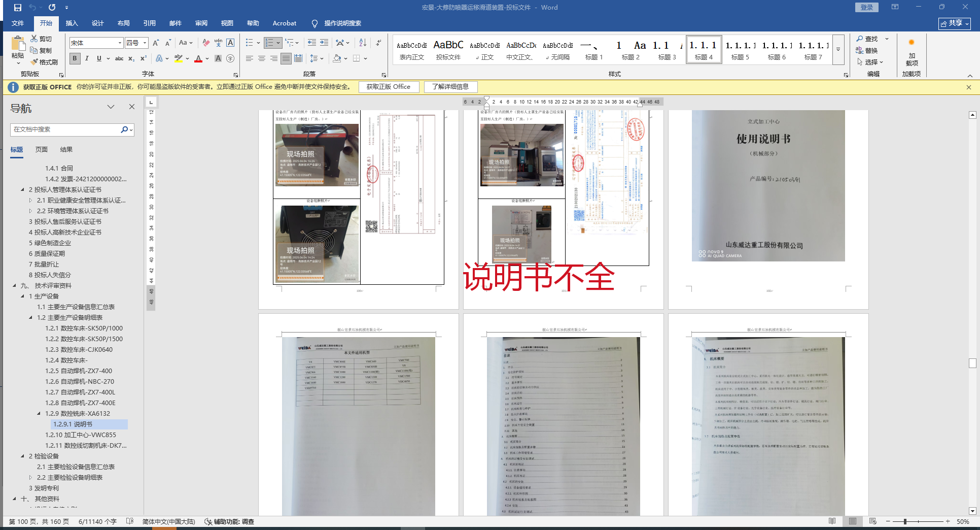The width and height of the screenshot is (980, 530).
Task: Open the ribbon display options icon
Action: click(895, 7)
